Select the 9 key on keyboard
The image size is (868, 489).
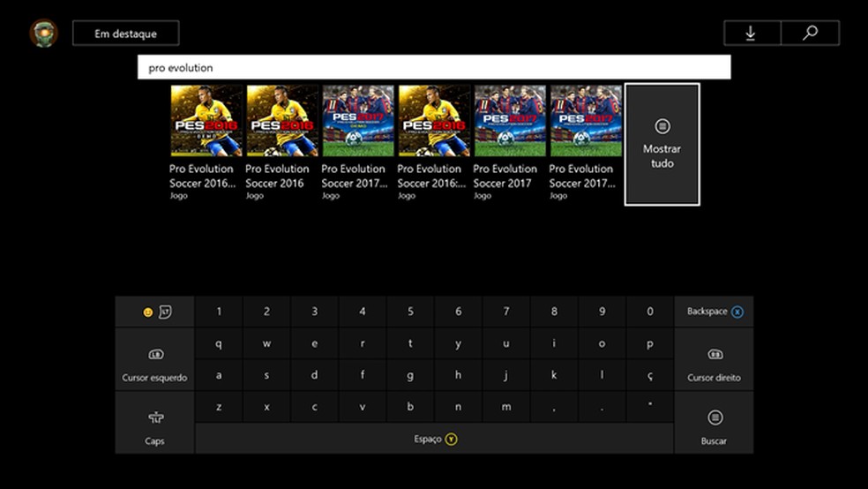[x=602, y=312]
